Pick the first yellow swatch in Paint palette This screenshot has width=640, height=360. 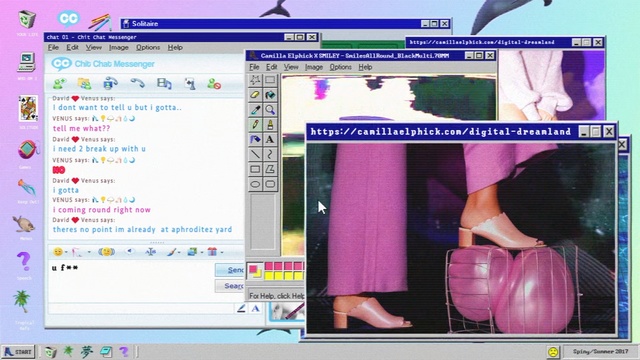click(x=269, y=276)
